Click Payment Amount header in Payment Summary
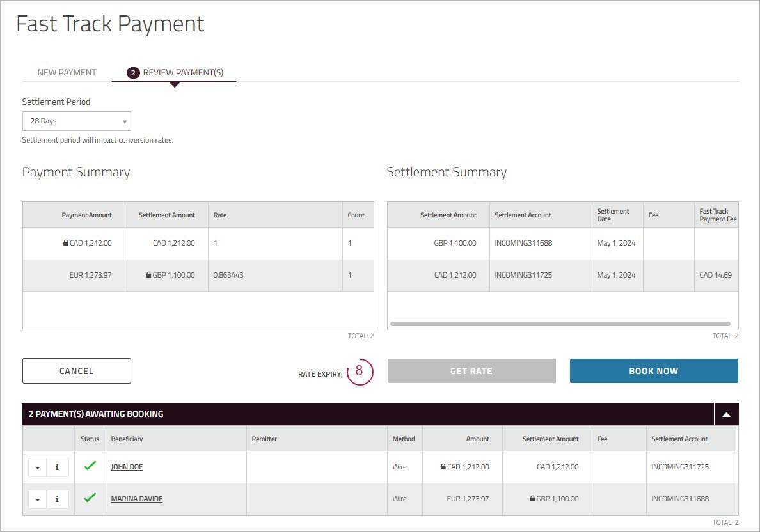The height and width of the screenshot is (532, 760). coord(87,215)
